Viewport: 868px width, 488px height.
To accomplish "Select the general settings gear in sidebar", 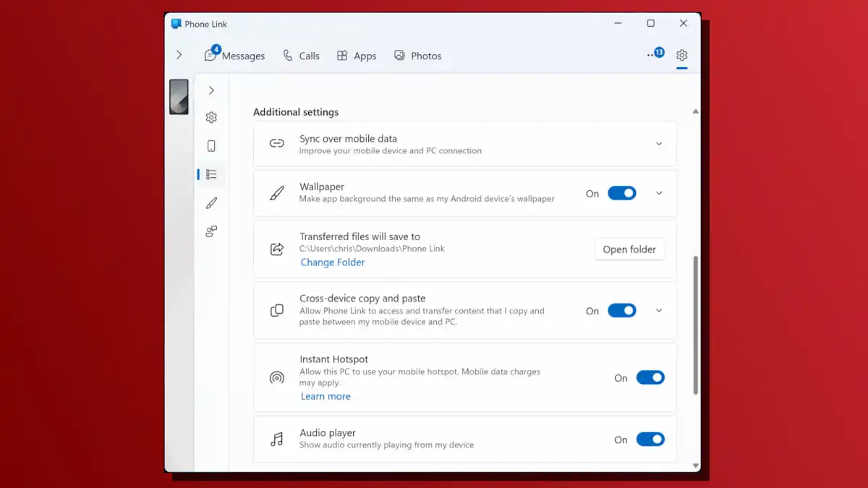I will pos(211,117).
